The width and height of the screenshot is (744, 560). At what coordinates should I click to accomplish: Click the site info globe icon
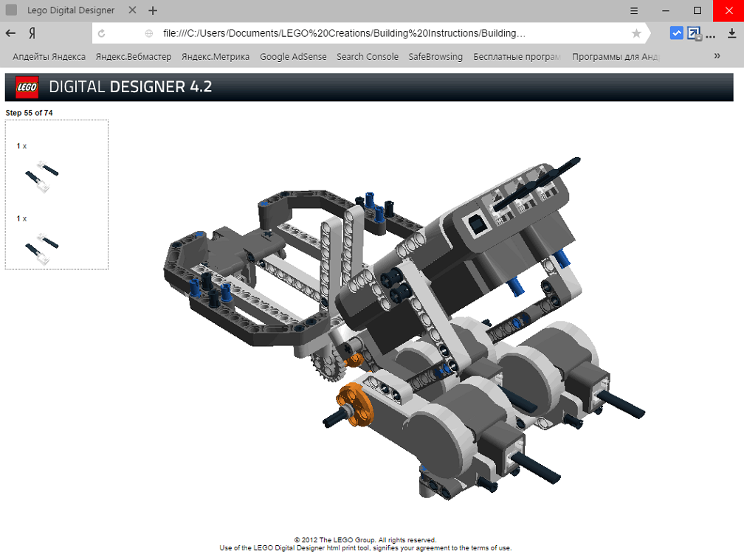click(x=148, y=34)
